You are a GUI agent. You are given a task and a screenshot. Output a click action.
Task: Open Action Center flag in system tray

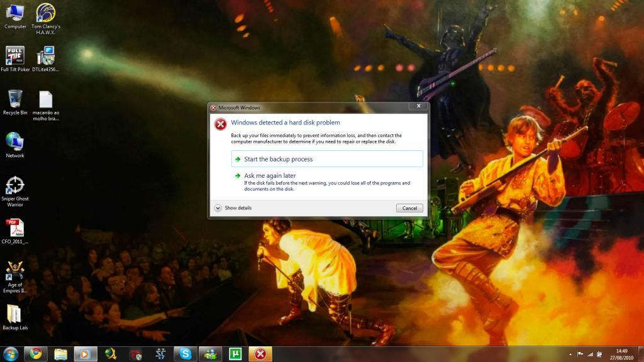[580, 354]
